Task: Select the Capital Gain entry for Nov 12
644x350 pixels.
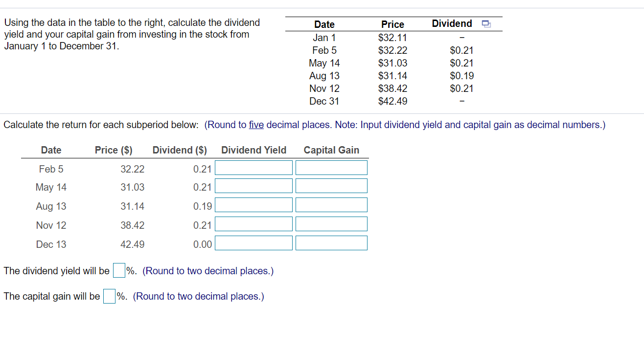Action: pos(331,223)
